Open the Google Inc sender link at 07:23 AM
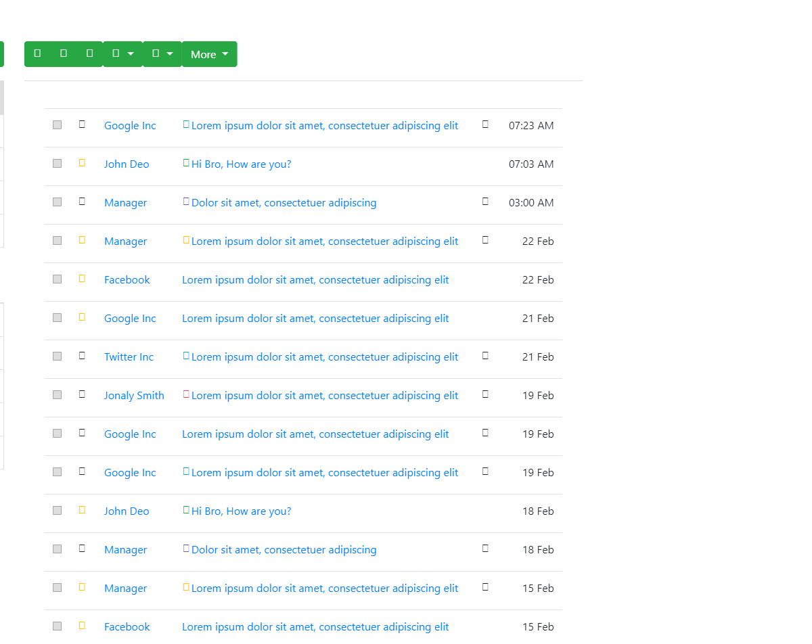 tap(130, 126)
